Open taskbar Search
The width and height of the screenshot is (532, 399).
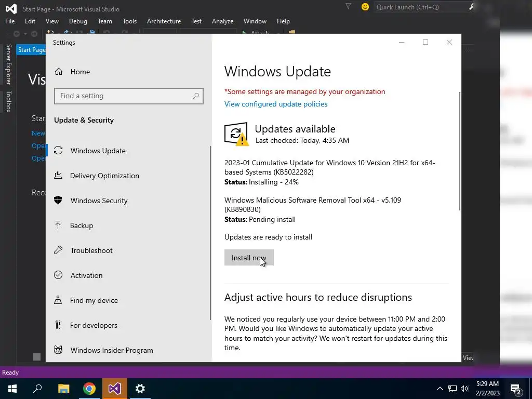[37, 389]
